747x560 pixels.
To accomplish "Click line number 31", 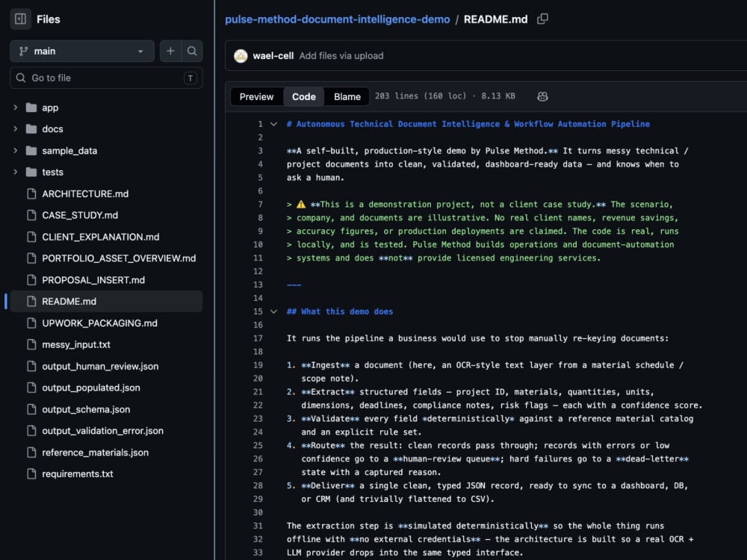I will pyautogui.click(x=258, y=526).
